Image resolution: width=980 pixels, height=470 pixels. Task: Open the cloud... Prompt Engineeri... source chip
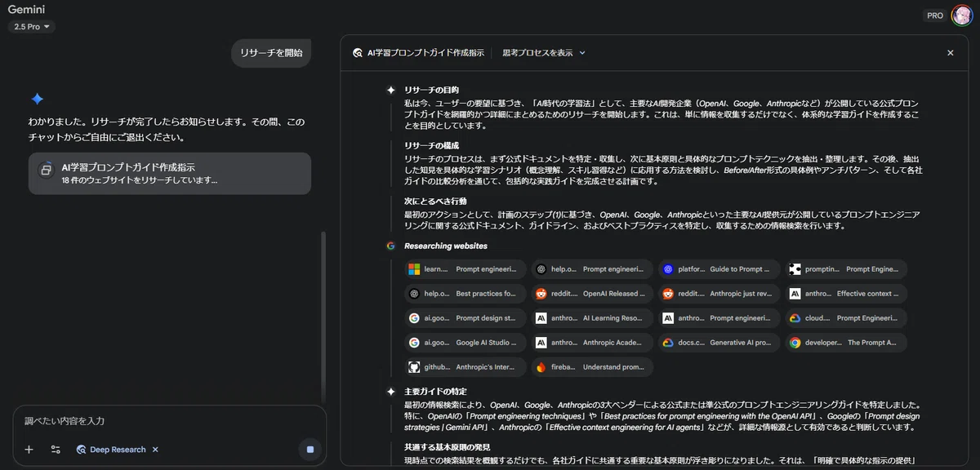click(x=846, y=318)
